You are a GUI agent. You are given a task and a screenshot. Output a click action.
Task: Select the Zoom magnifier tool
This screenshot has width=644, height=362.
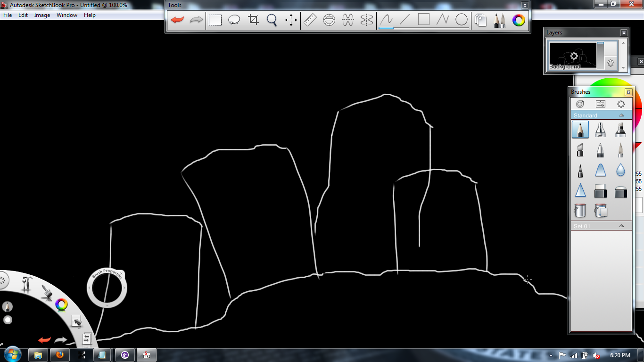[x=272, y=20]
